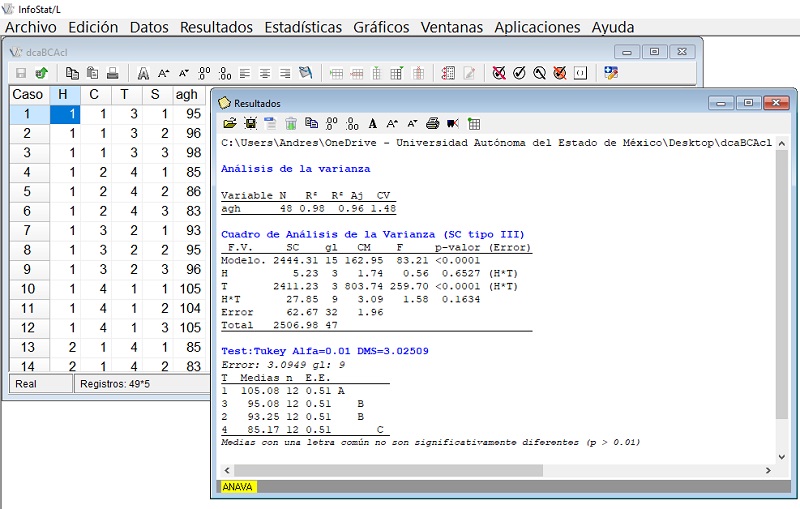Screen dimensions: 800x509
Task: Click the open folder icon in Resultados toolbar
Action: click(229, 124)
